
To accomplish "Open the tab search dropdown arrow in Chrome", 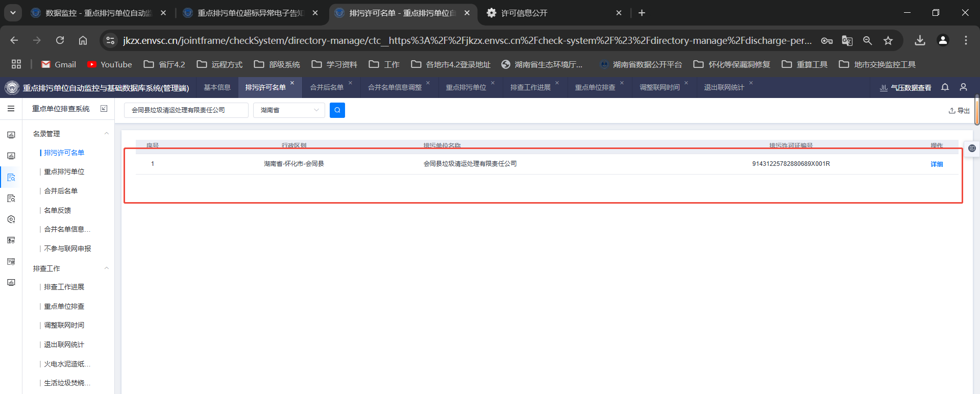I will (x=13, y=13).
